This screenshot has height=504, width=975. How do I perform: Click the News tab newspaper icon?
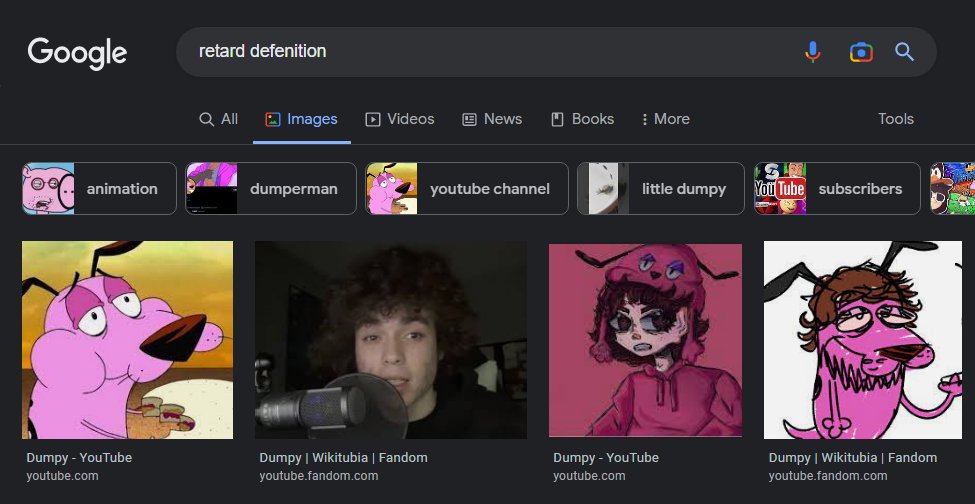coord(469,119)
